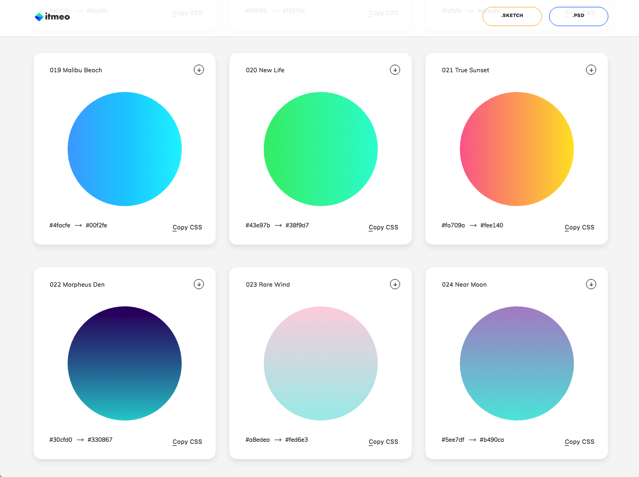Click the #4facfe hex code text
This screenshot has height=477, width=639.
coord(60,226)
